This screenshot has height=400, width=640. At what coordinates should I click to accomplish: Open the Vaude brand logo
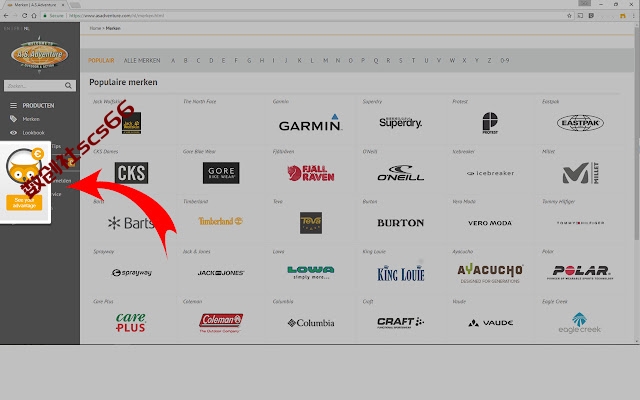490,323
